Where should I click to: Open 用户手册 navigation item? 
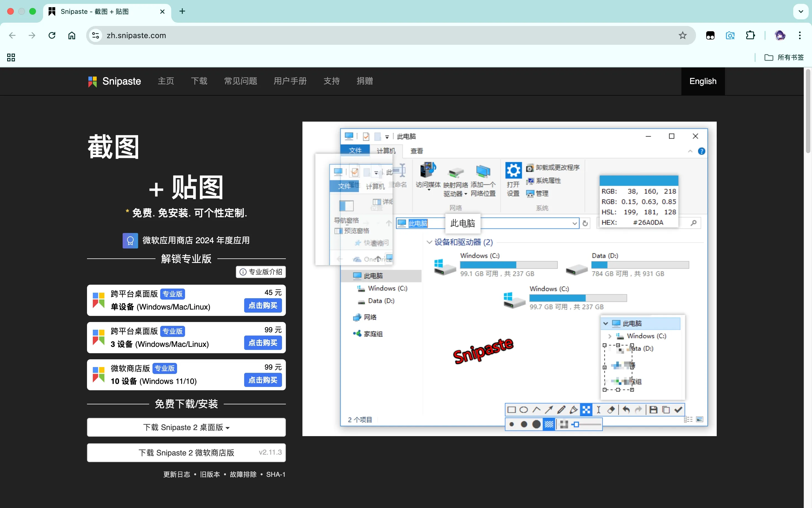click(290, 81)
